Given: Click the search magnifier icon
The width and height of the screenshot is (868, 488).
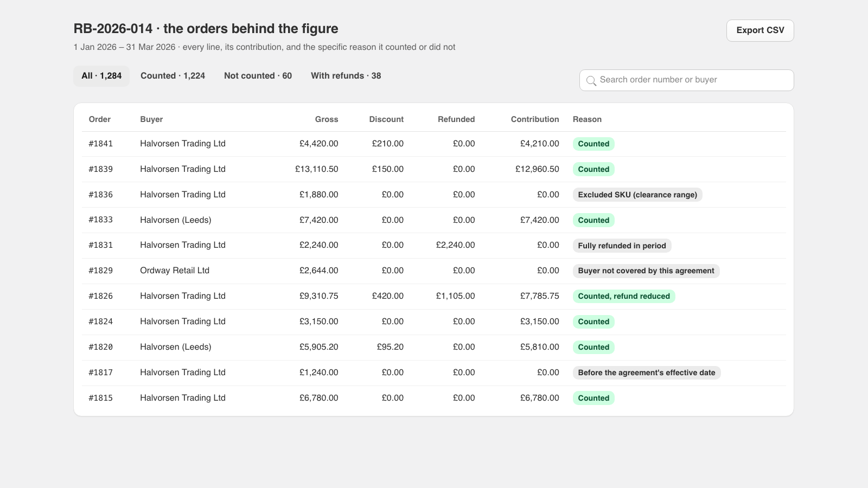Looking at the screenshot, I should tap(591, 80).
